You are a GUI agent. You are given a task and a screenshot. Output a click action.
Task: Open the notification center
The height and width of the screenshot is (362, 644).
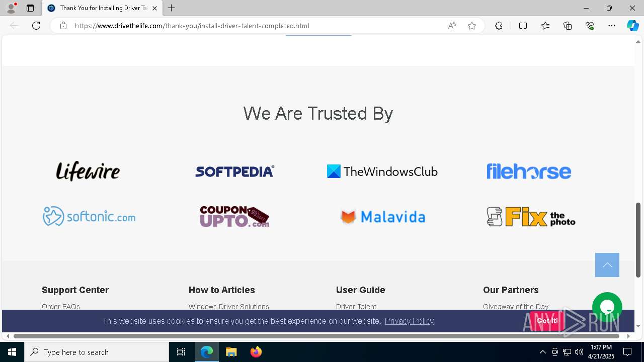tap(627, 352)
